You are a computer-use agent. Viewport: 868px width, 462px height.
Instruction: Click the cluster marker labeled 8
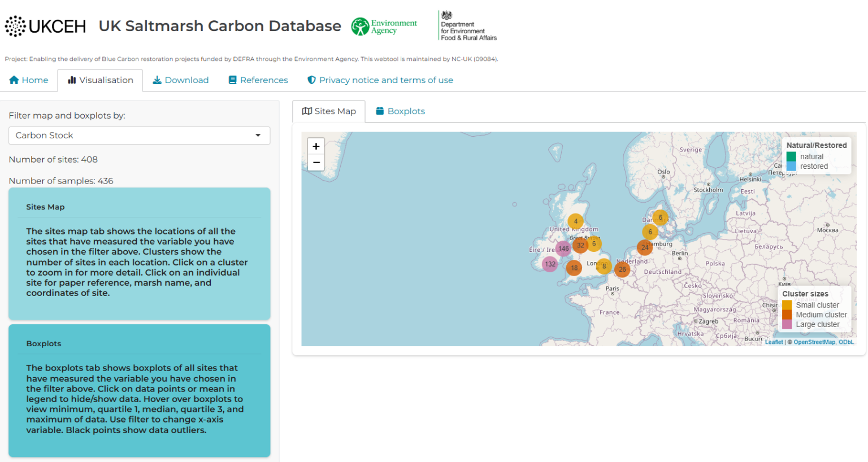[x=604, y=266]
